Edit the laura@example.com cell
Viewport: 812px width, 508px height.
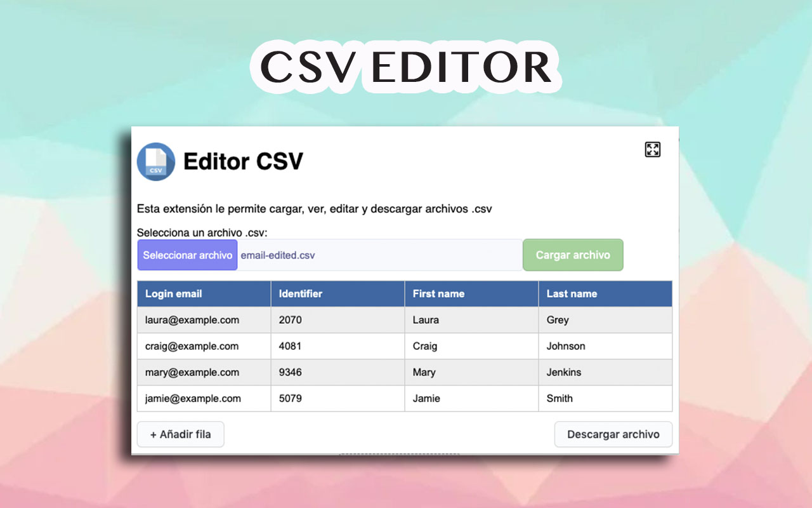[x=204, y=320]
